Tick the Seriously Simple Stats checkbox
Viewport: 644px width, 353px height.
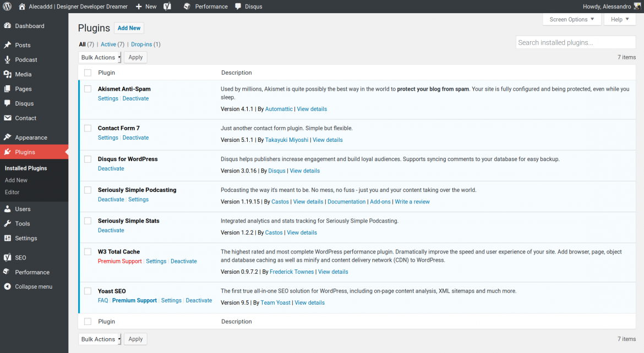pos(88,221)
